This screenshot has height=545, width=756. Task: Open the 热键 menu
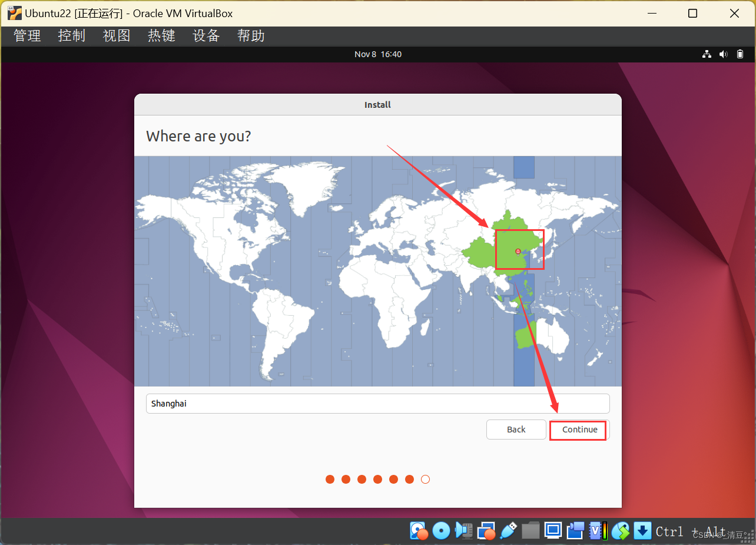(161, 36)
